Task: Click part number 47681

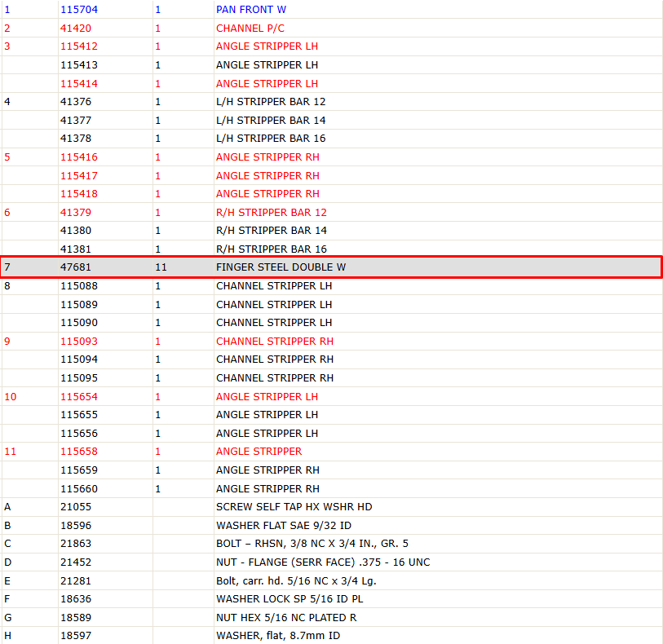Action: [76, 267]
